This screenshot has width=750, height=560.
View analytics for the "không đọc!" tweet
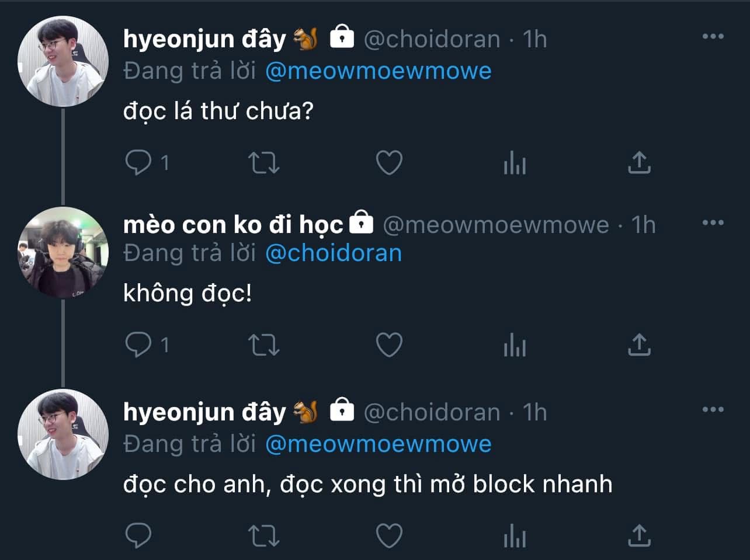point(514,345)
